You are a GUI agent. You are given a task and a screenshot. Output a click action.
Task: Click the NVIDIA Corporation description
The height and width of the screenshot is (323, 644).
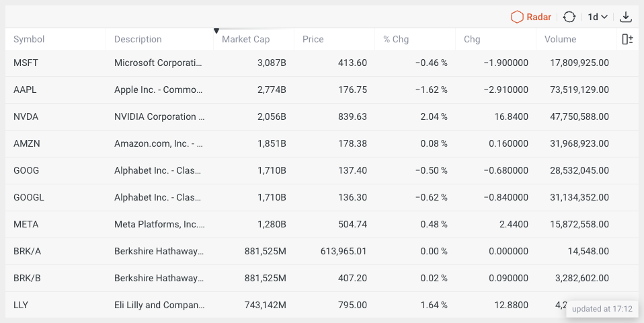pyautogui.click(x=159, y=116)
